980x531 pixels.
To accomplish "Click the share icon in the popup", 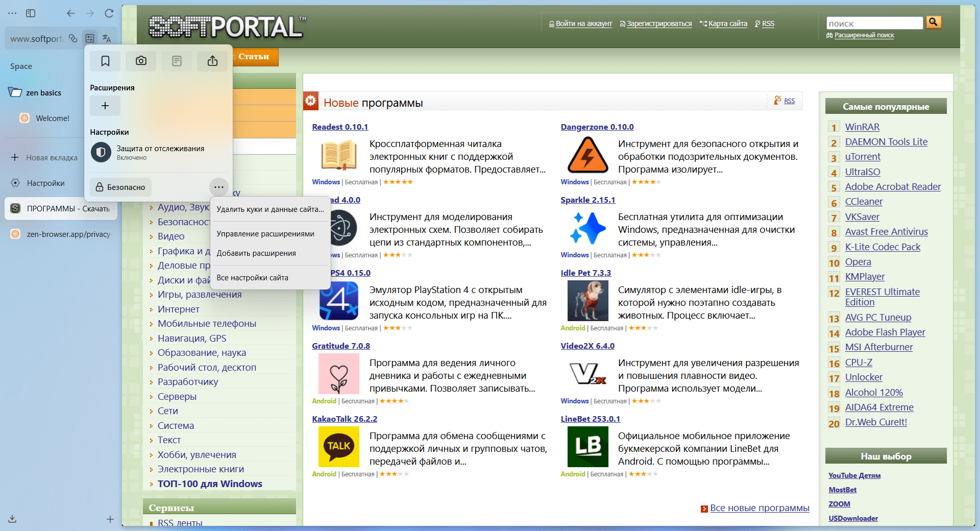I will [x=212, y=61].
